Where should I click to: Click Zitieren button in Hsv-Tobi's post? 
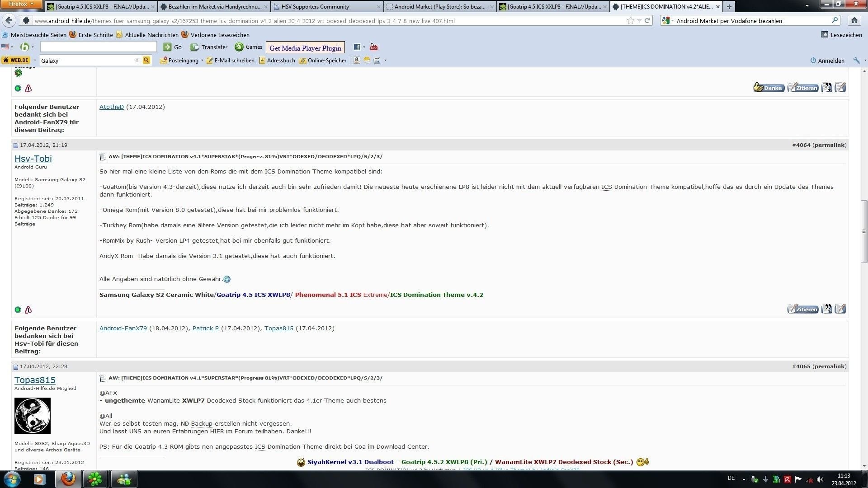803,309
